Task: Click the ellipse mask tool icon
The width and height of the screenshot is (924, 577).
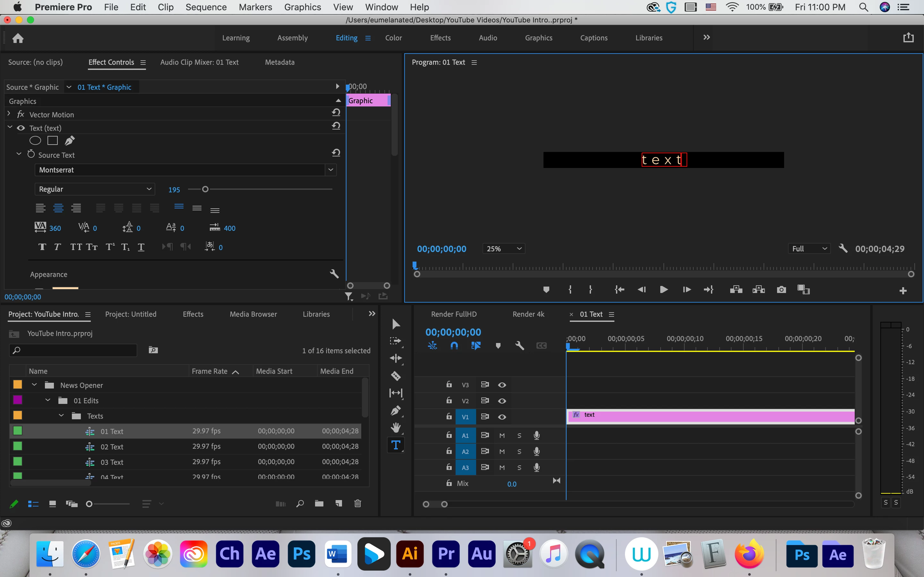Action: [x=35, y=141]
